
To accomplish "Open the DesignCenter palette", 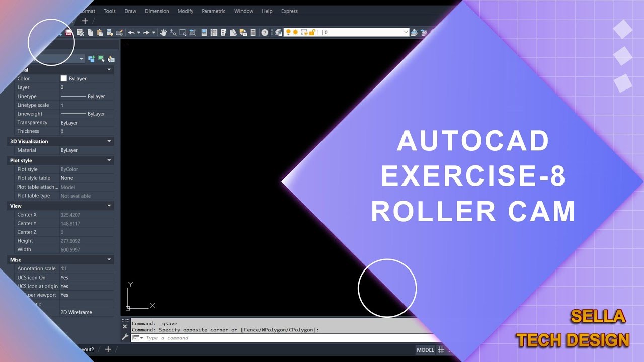I will pos(214,33).
